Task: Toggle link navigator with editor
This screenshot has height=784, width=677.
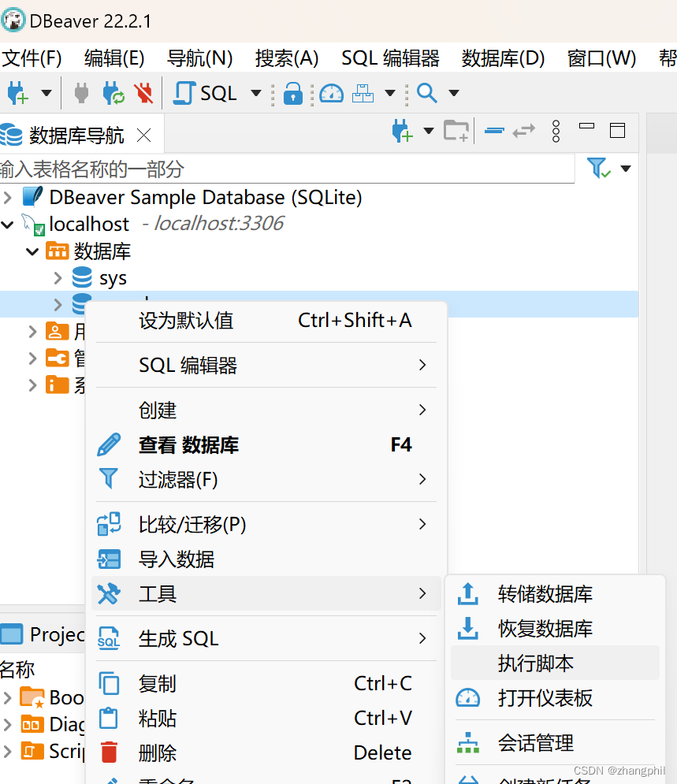Action: pyautogui.click(x=523, y=131)
